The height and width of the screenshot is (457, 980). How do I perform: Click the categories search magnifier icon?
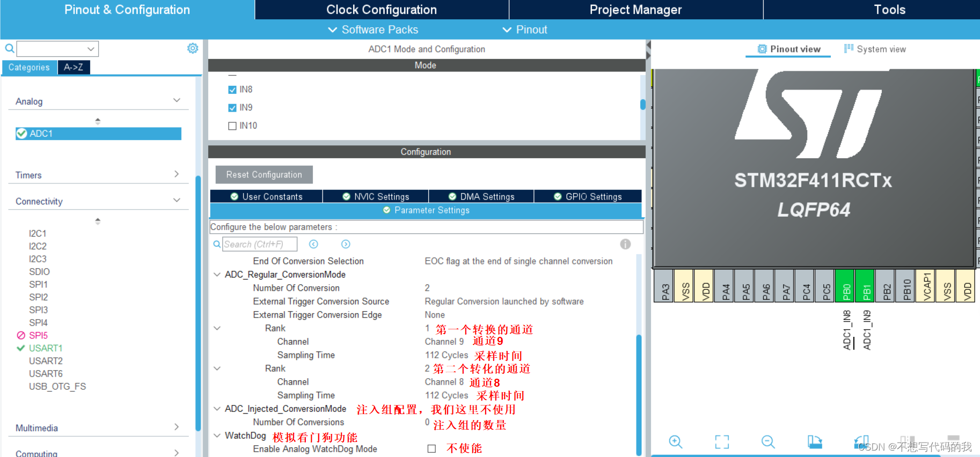10,48
